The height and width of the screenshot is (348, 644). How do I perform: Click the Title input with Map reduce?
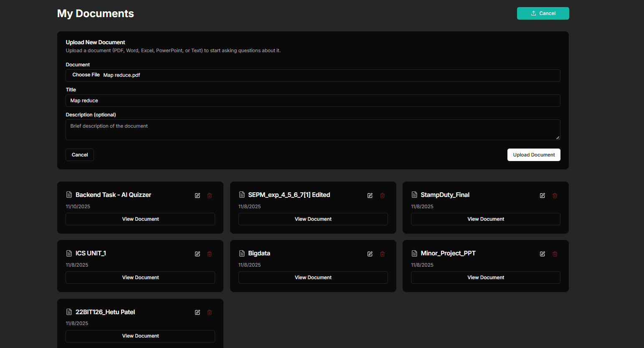pyautogui.click(x=313, y=101)
